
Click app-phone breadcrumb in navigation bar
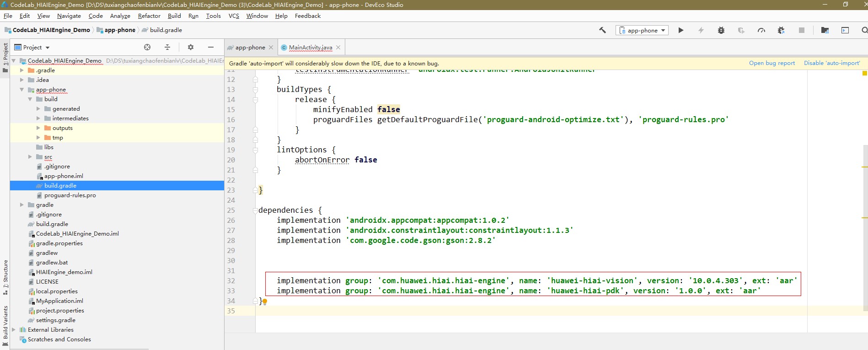coord(120,30)
